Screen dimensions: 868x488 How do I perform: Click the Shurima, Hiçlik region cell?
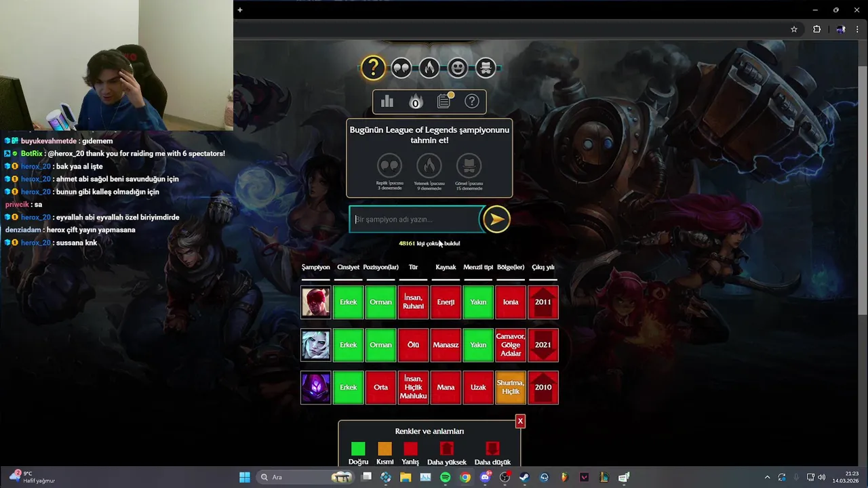pyautogui.click(x=511, y=388)
